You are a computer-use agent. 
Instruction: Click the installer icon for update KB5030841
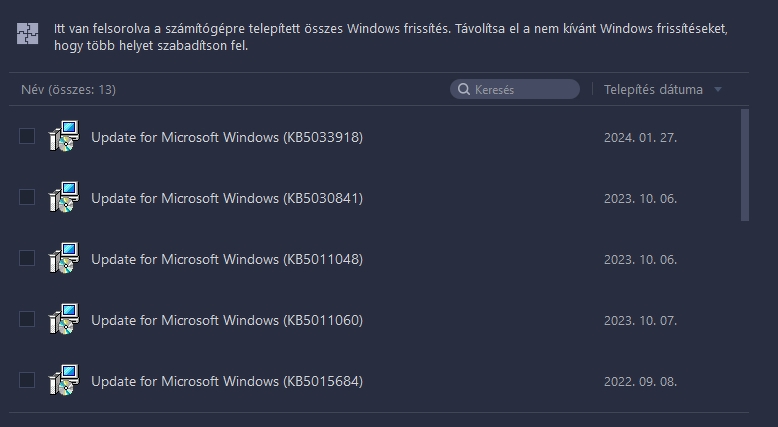coord(63,197)
